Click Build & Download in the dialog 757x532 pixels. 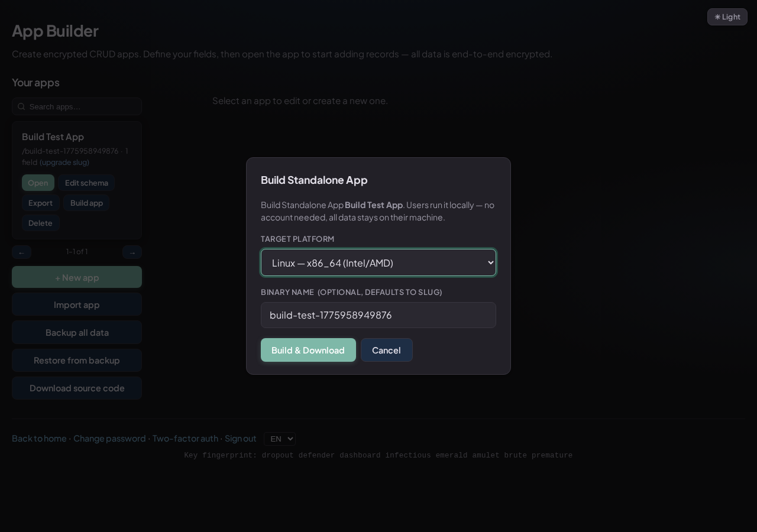308,350
